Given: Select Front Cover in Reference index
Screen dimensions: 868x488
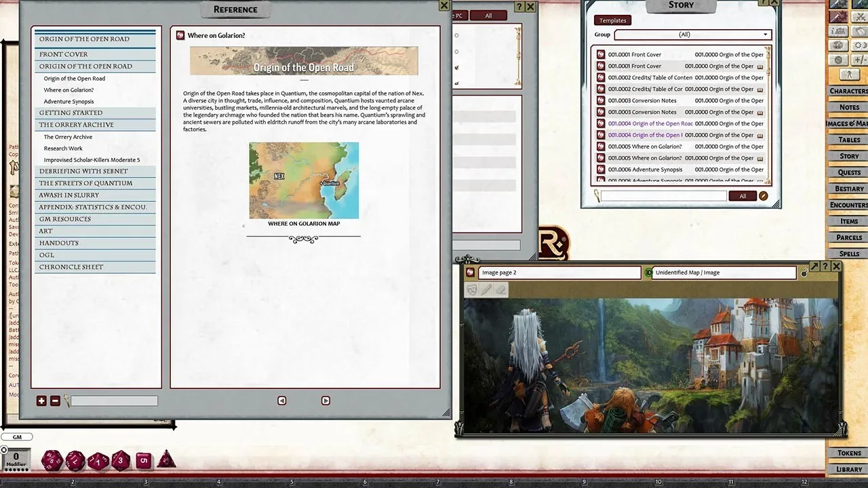Looking at the screenshot, I should coord(96,54).
